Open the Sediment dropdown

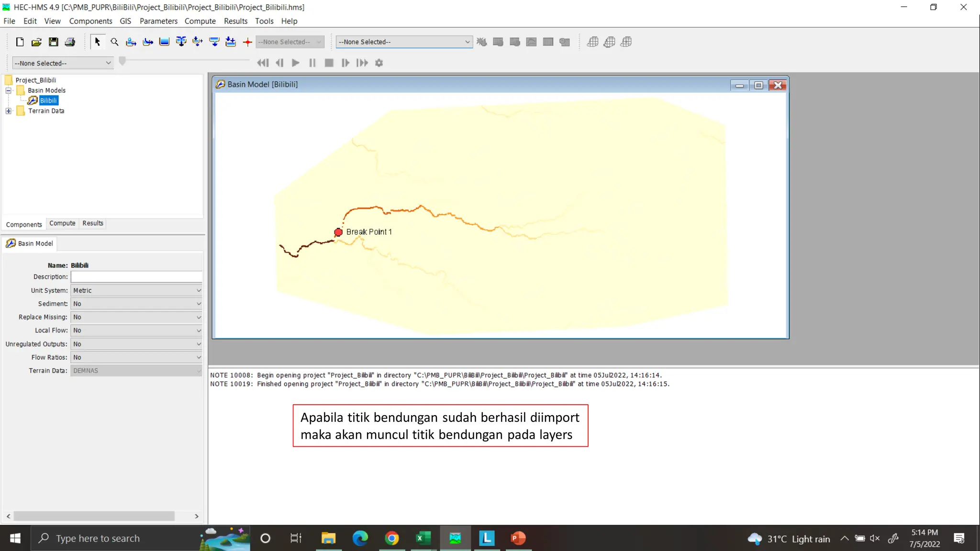point(136,304)
